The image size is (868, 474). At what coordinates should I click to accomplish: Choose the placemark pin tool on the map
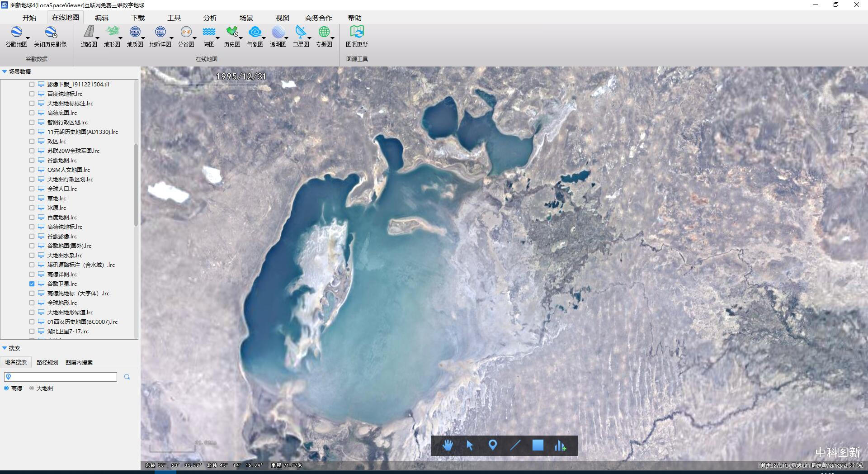coord(493,446)
